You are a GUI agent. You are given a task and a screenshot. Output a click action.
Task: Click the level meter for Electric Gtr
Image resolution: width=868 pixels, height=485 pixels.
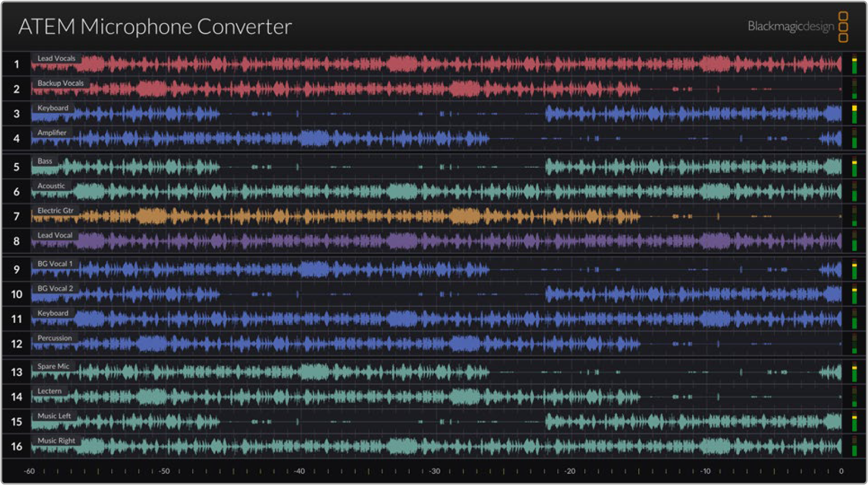[854, 216]
